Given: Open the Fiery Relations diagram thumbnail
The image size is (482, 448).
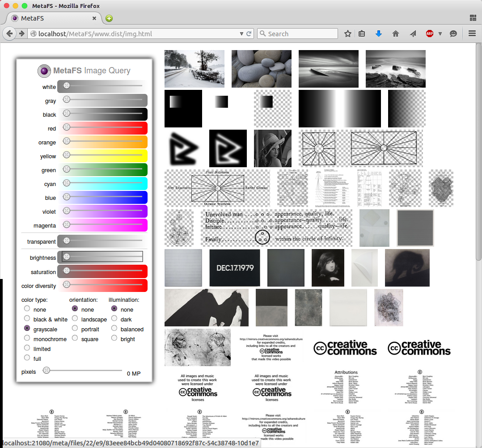Looking at the screenshot, I should coord(217,188).
